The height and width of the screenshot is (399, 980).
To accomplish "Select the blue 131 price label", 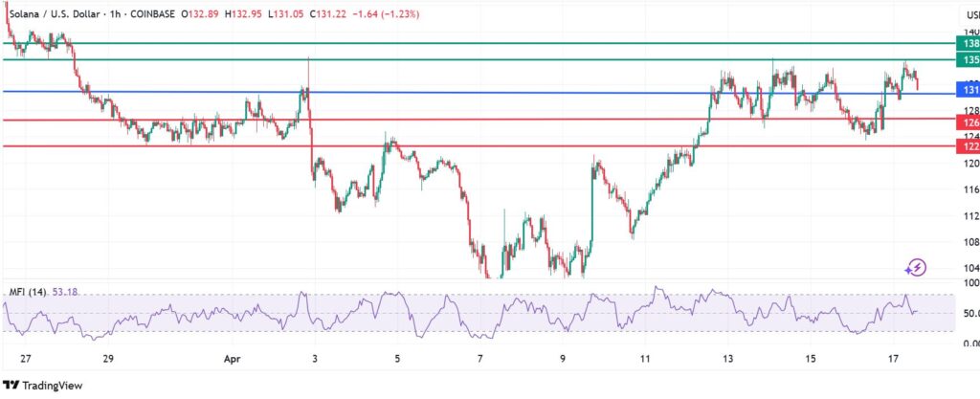I will pos(968,90).
